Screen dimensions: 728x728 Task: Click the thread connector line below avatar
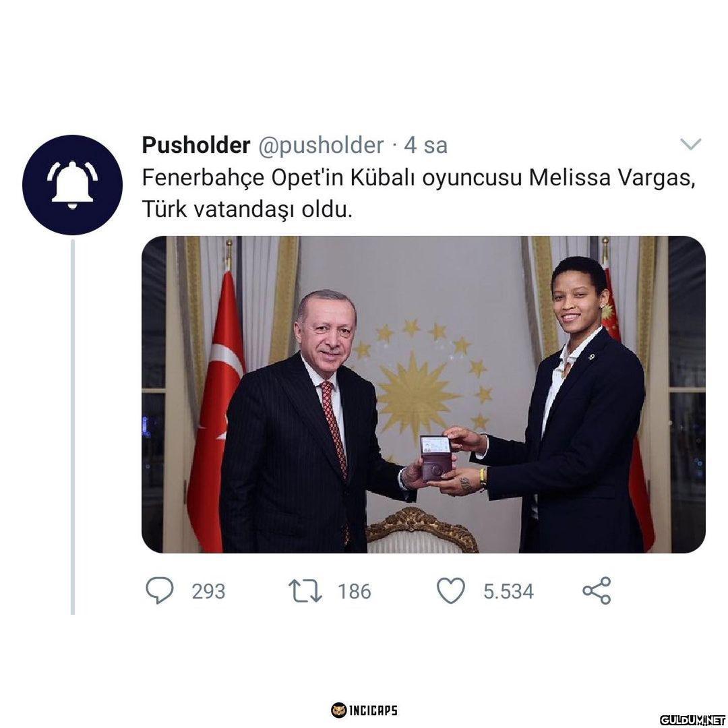tap(72, 427)
